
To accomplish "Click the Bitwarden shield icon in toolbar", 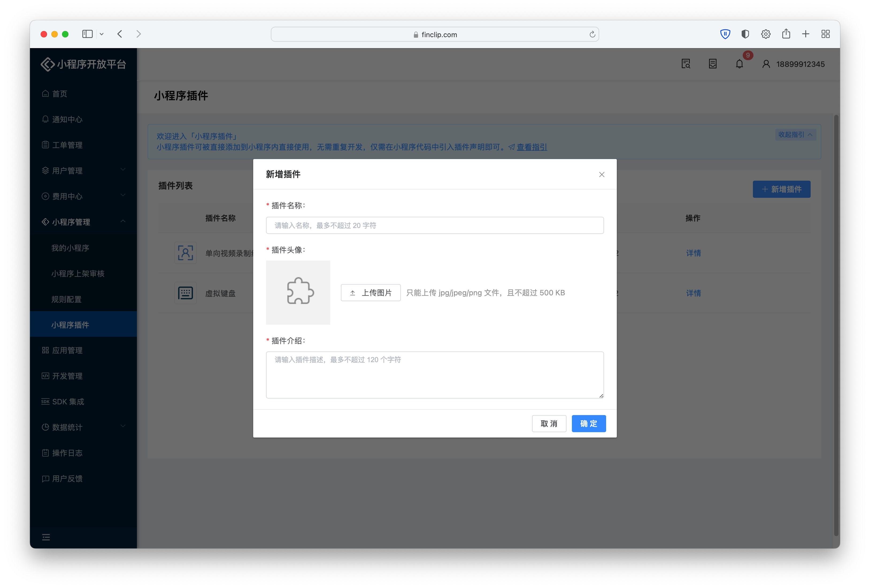I will tap(725, 34).
